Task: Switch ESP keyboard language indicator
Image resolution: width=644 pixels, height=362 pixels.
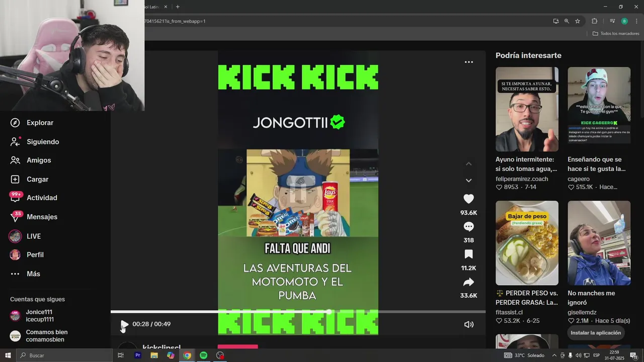Action: pos(597,355)
